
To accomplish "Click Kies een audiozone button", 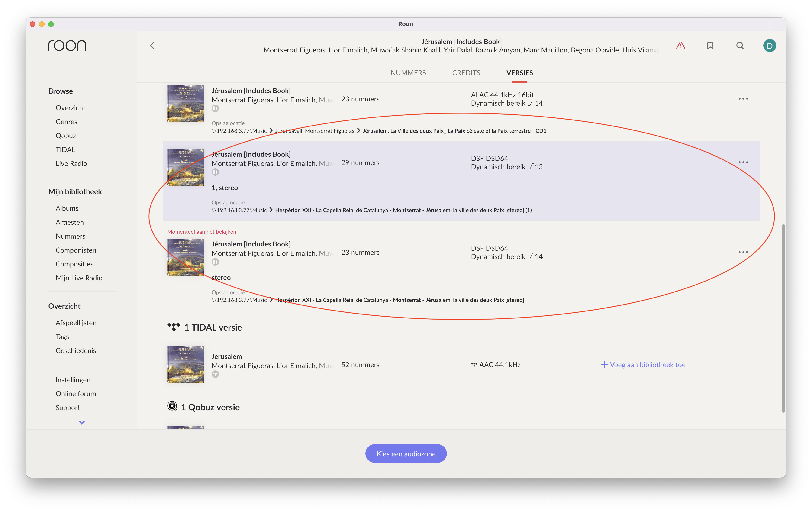I will pos(406,454).
